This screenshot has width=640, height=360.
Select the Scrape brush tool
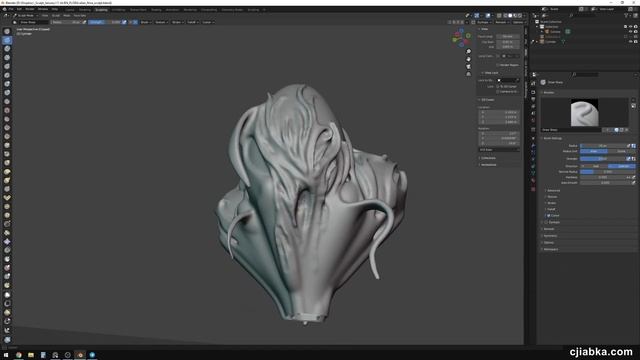pos(7,137)
